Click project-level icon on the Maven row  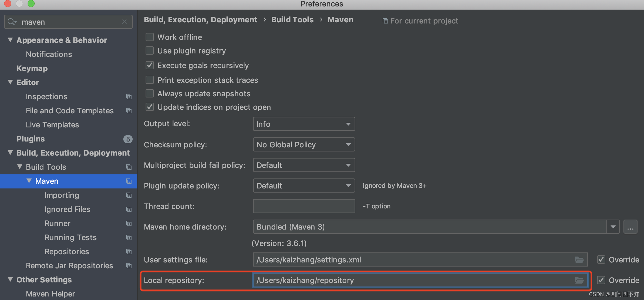[129, 181]
